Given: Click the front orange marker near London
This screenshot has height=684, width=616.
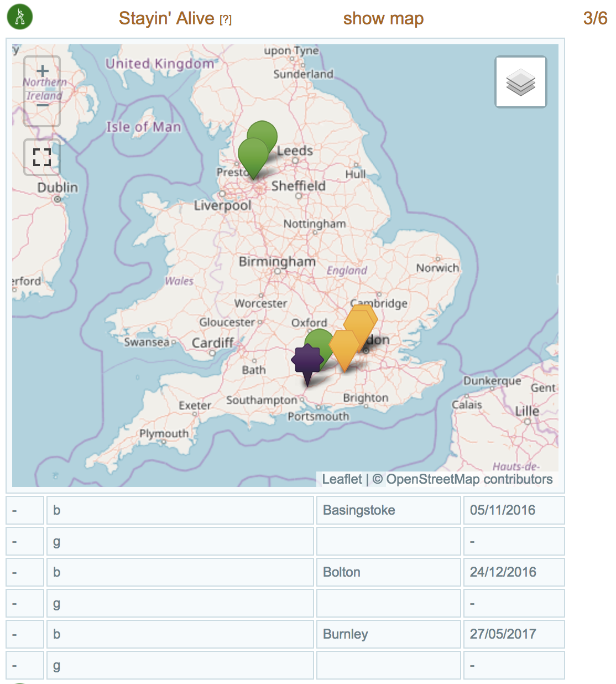Looking at the screenshot, I should pos(344,348).
